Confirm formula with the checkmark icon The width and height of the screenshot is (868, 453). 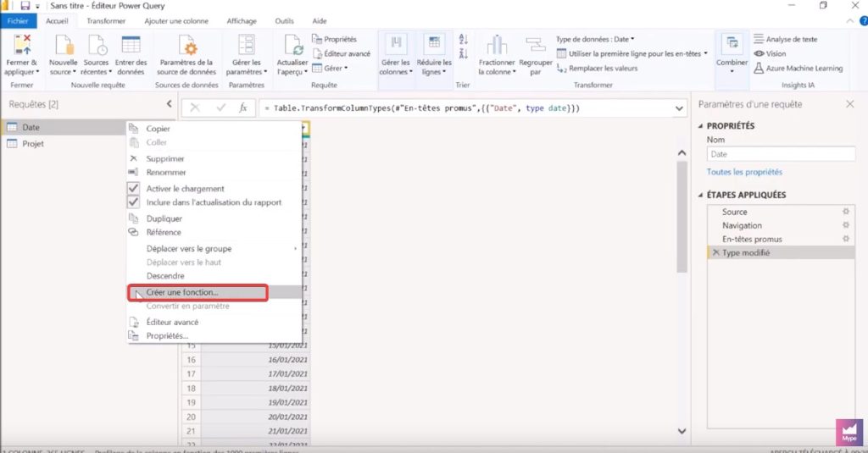pos(221,108)
